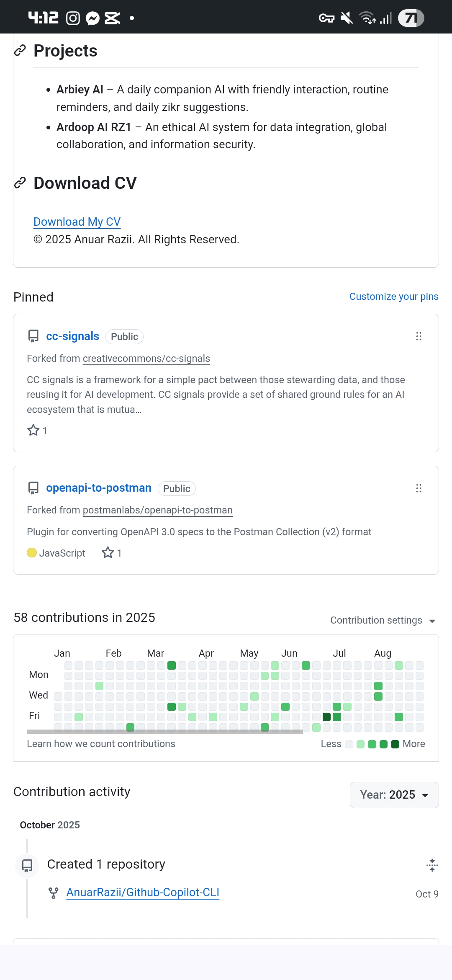
Task: Click the anchor link icon beside Download CV
Action: pyautogui.click(x=20, y=183)
